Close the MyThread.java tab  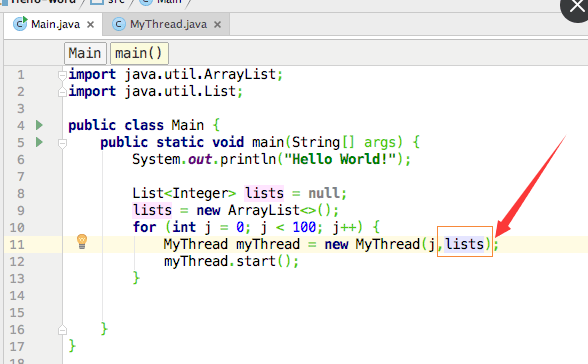tap(217, 24)
